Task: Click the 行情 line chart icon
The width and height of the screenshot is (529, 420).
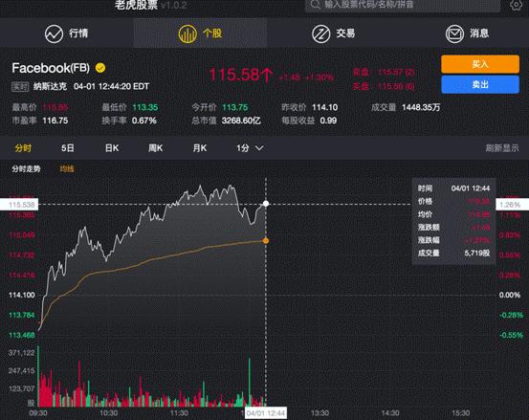Action: [54, 33]
